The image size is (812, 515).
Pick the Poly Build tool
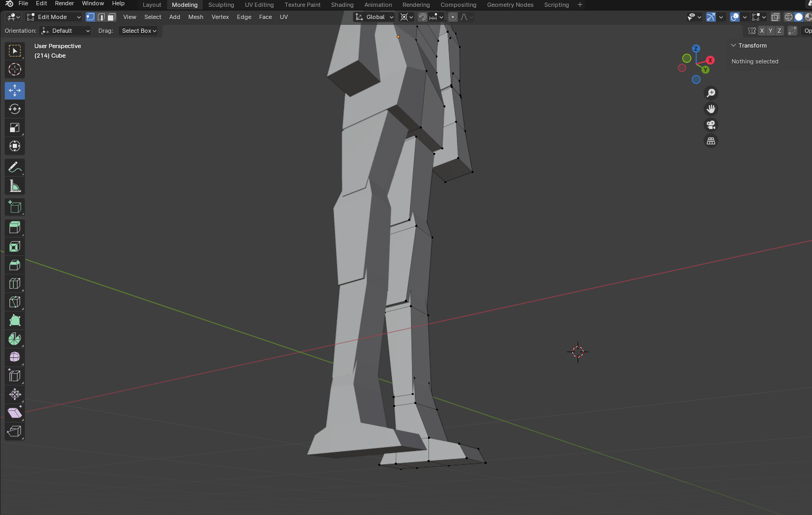coord(15,320)
